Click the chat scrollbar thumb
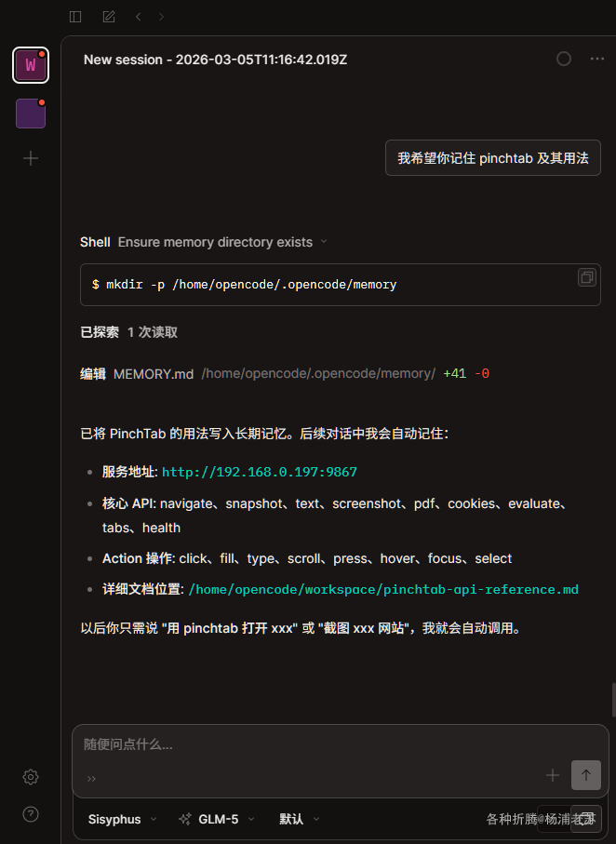The image size is (616, 844). click(613, 700)
